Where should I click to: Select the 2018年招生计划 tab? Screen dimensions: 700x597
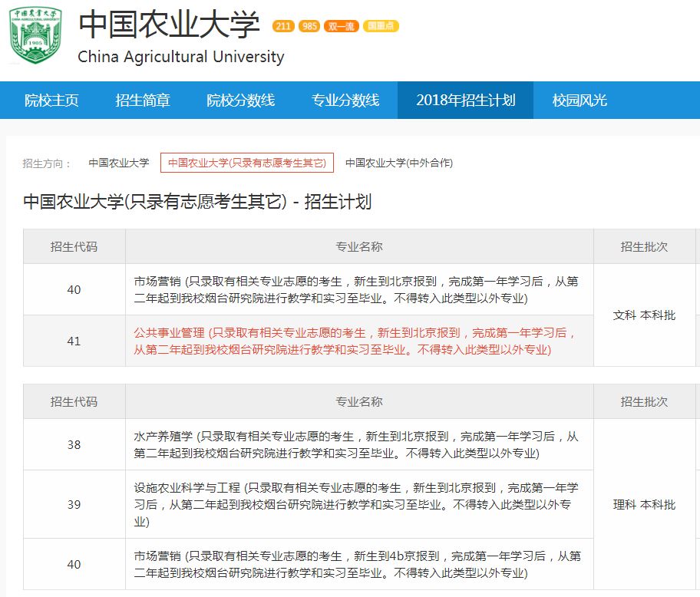pyautogui.click(x=466, y=100)
